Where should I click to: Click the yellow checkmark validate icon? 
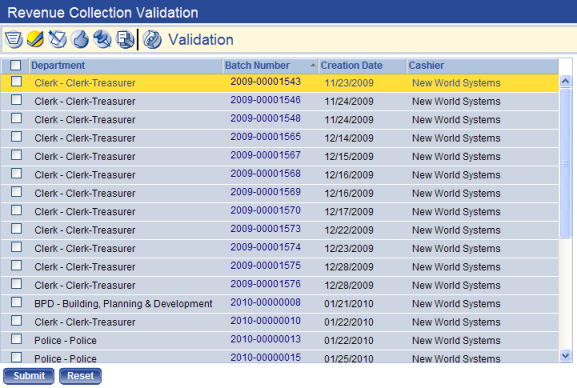pos(35,39)
